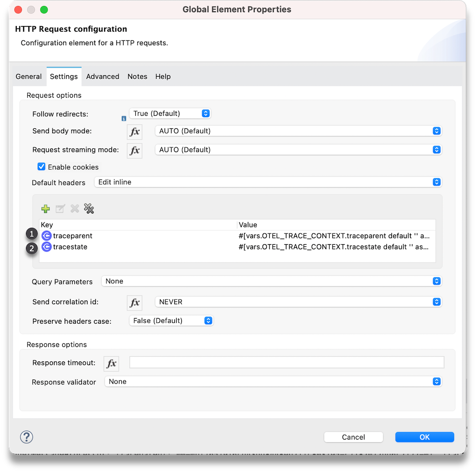
Task: Open the Response validator dropdown
Action: (x=272, y=381)
